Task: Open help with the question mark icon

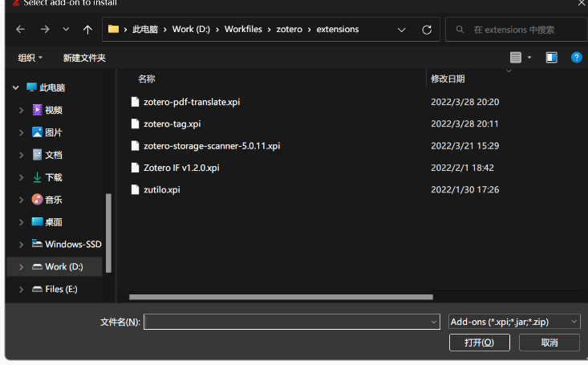Action: 577,58
